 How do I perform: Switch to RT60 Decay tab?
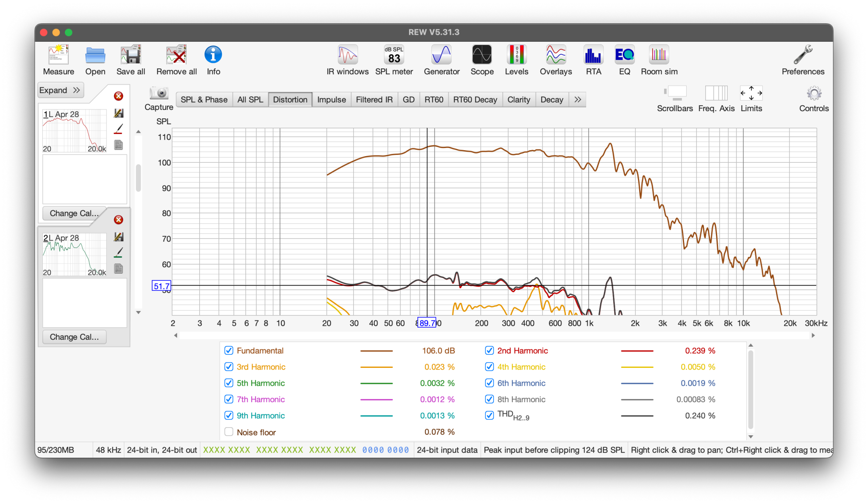[475, 100]
